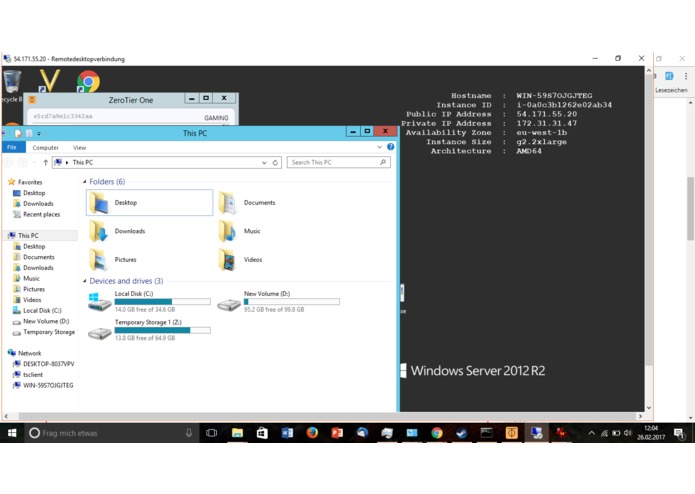Show hidden system tray icons
The height and width of the screenshot is (494, 695).
click(591, 433)
